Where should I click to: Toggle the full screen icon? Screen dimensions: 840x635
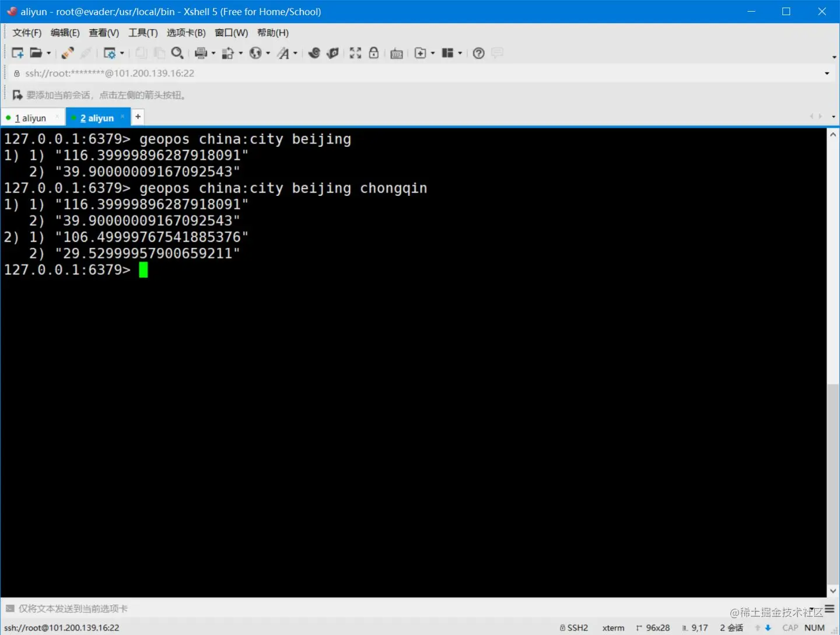355,53
